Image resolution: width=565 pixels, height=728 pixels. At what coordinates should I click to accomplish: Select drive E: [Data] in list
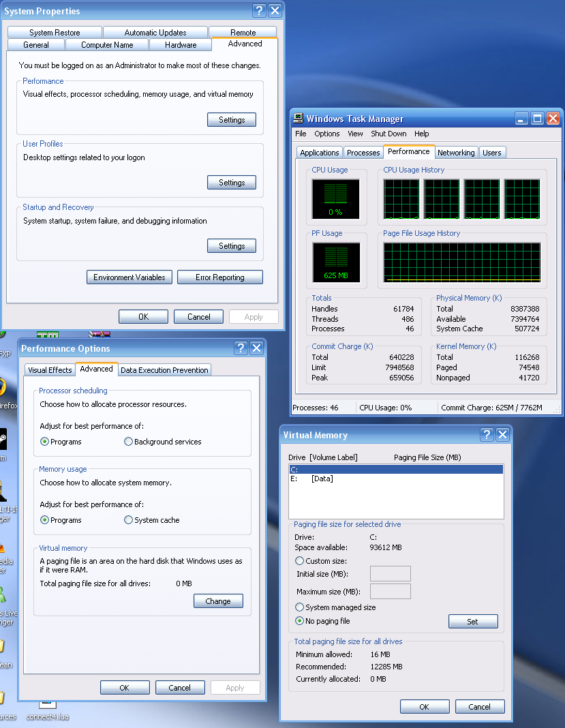(x=396, y=479)
